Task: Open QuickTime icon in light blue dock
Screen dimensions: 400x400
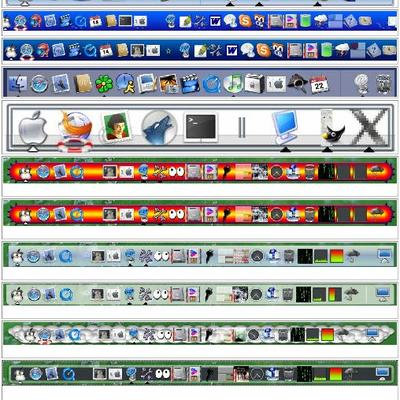Action: [x=66, y=256]
